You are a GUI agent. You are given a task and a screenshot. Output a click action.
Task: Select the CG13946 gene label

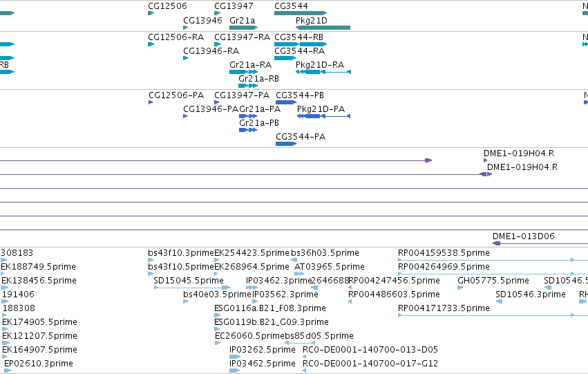pyautogui.click(x=202, y=20)
